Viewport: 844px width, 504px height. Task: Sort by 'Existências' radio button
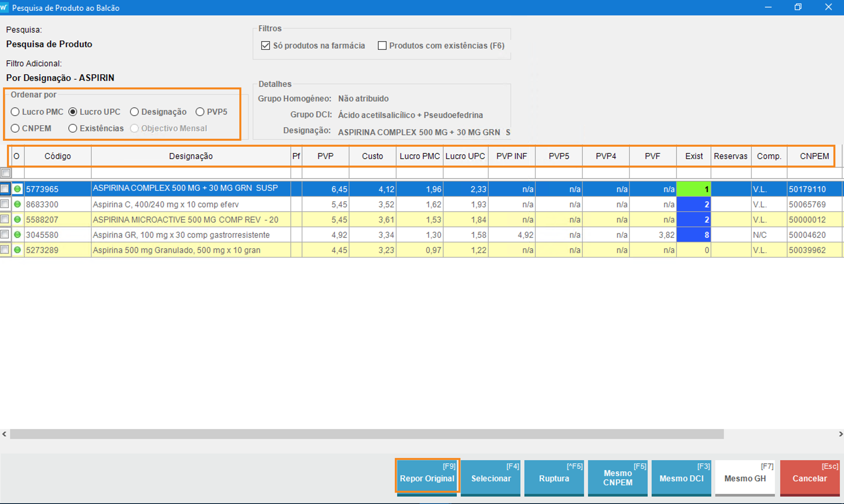click(x=73, y=128)
